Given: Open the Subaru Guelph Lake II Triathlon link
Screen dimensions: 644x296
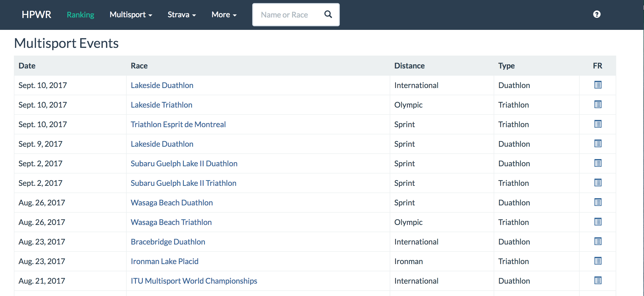Looking at the screenshot, I should click(183, 183).
